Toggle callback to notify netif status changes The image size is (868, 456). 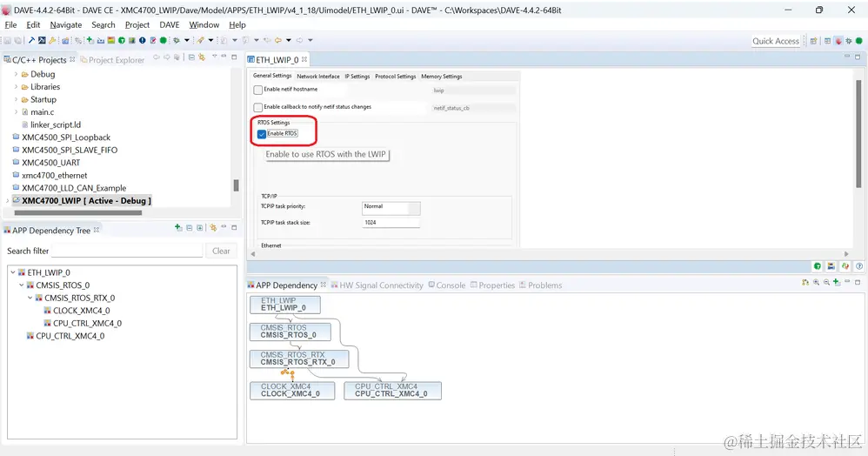[x=258, y=108]
